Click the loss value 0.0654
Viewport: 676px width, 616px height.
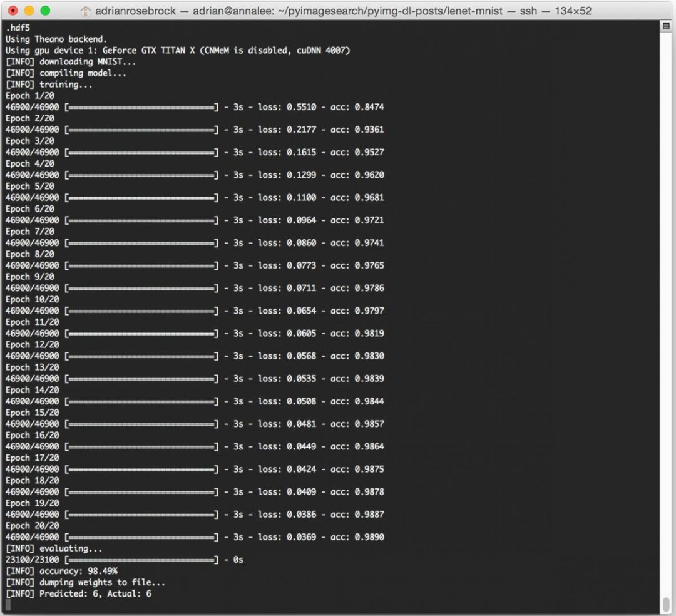[301, 311]
